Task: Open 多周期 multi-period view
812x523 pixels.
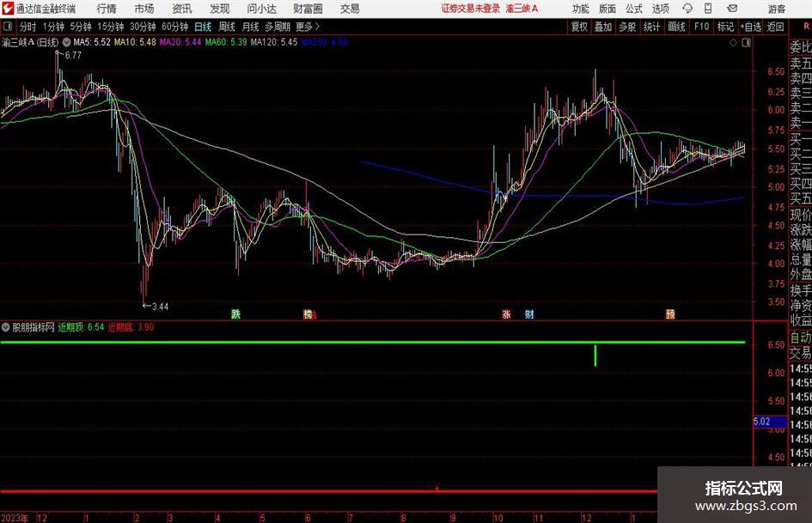Action: [x=278, y=27]
